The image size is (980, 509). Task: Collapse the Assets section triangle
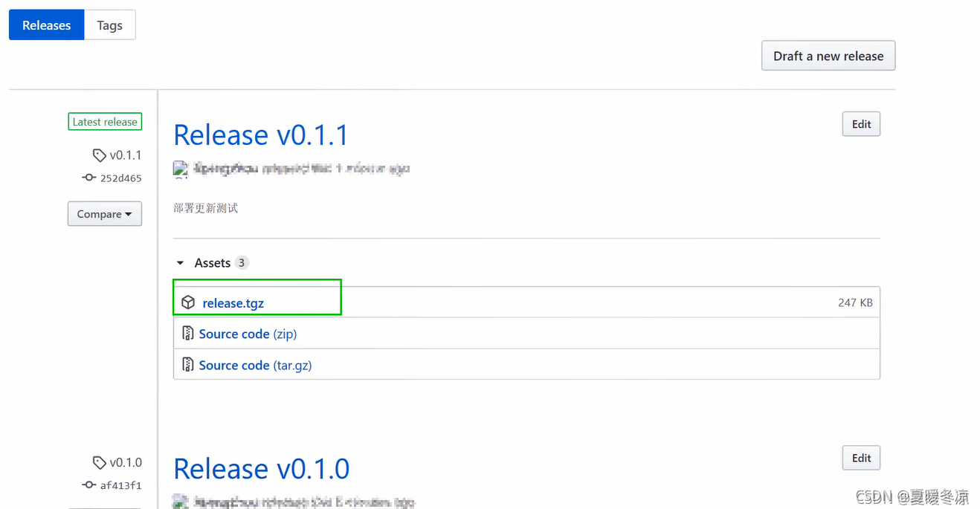tap(180, 263)
